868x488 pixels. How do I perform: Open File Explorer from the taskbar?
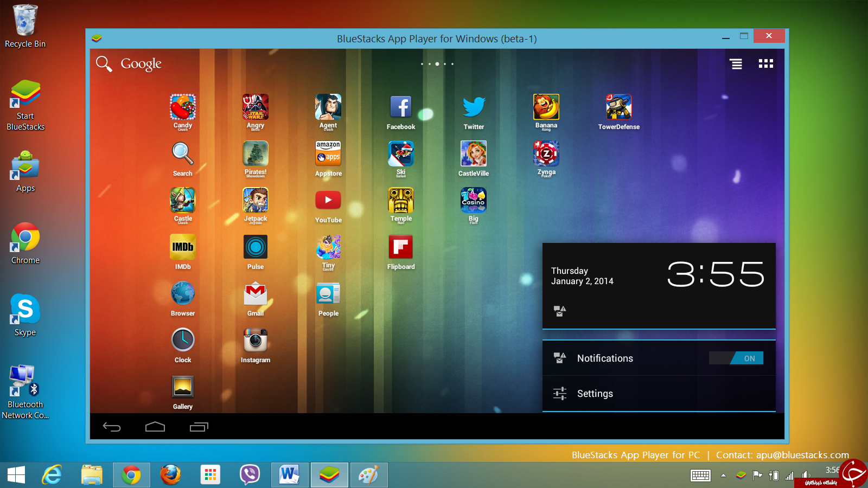[x=92, y=475]
